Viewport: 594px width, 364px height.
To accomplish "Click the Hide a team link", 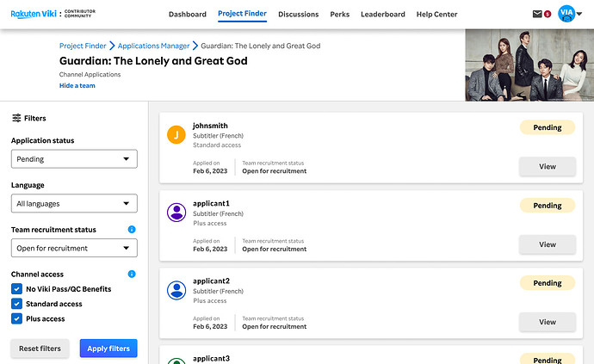I will point(77,85).
